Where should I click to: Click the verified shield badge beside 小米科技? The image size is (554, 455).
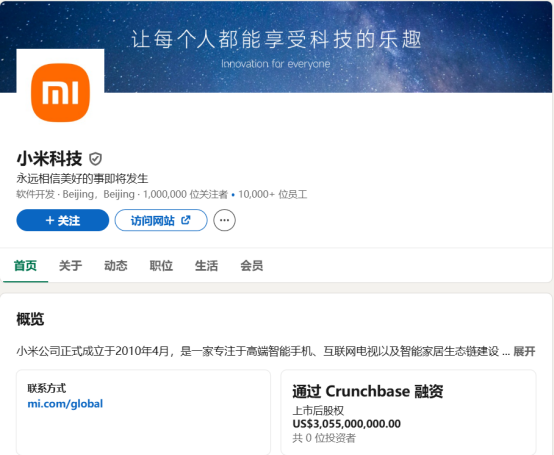(x=95, y=159)
